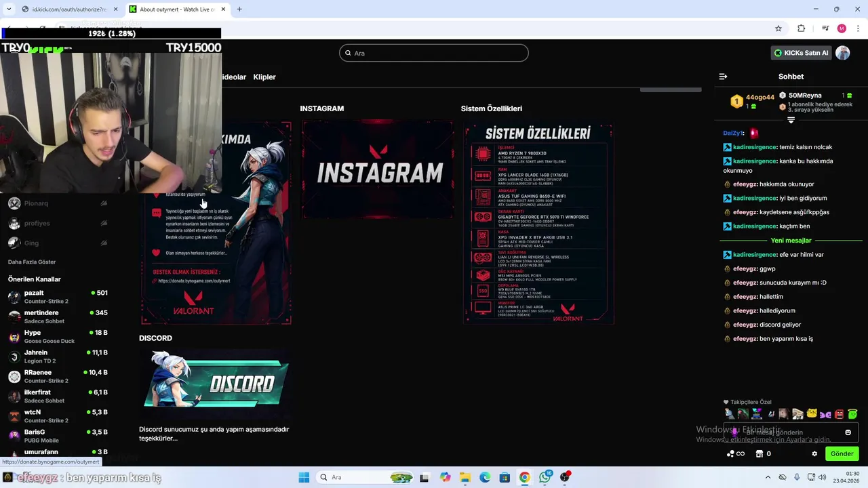Click the Yeni mesajlar divider label
The width and height of the screenshot is (868, 488).
pyautogui.click(x=791, y=241)
